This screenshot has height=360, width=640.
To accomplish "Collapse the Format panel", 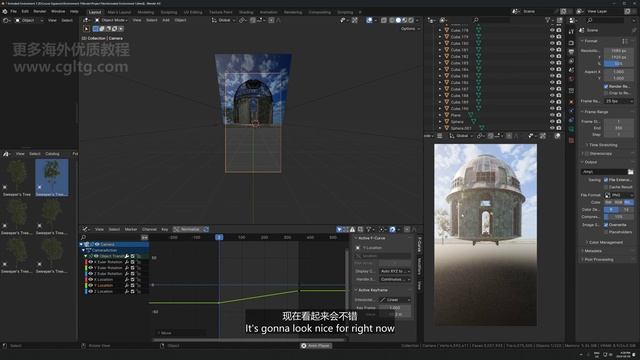I will pos(591,41).
